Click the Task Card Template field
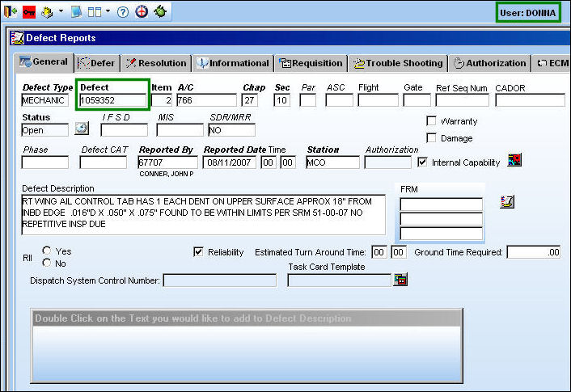This screenshot has height=392, width=571. pos(339,280)
